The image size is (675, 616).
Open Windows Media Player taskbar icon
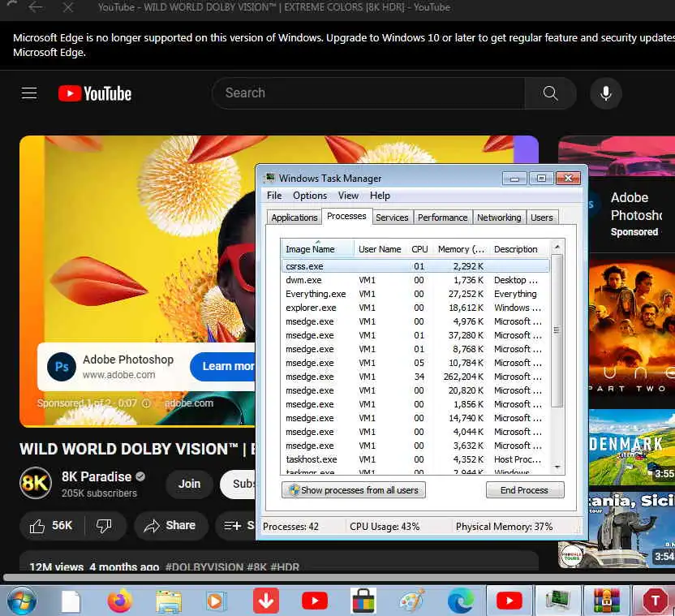click(215, 601)
